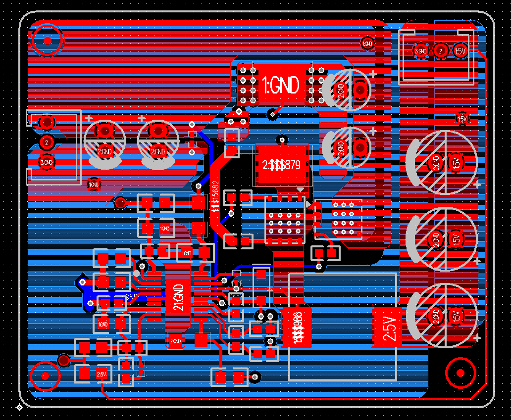The image size is (511, 420).
Task: Select 2:GND pad of capacitor beside the large 1:GND pad
Action: [x=341, y=91]
